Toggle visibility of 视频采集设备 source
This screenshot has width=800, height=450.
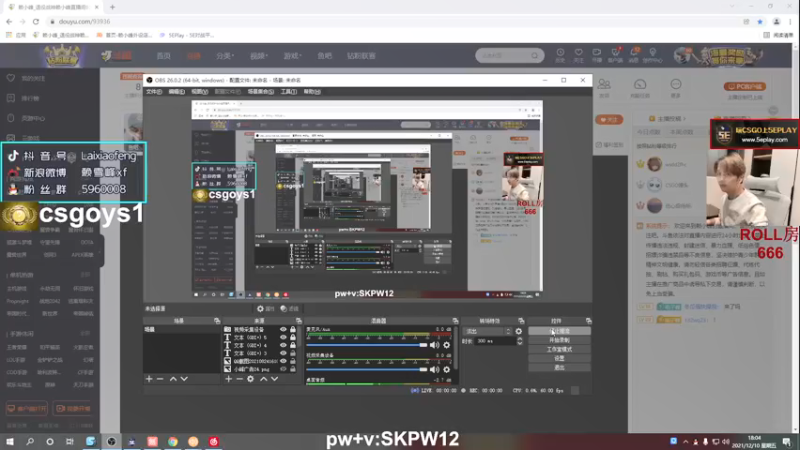coord(283,330)
